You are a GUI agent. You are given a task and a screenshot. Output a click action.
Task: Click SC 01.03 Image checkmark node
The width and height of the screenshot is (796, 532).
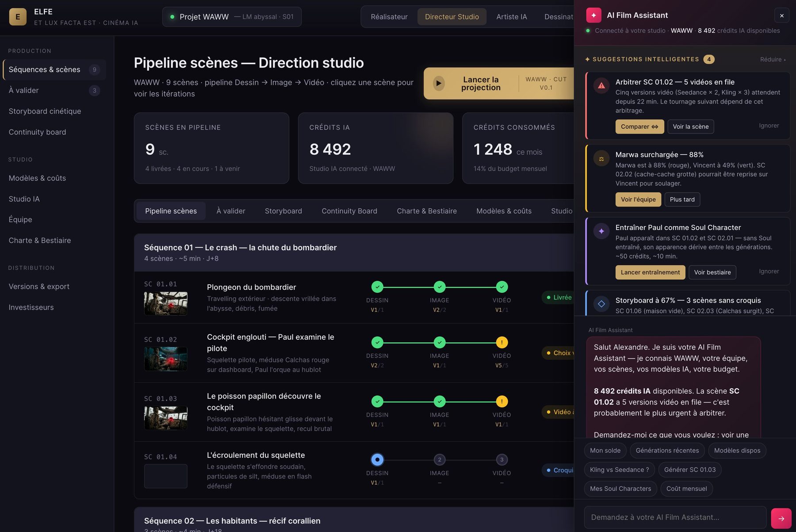point(440,402)
